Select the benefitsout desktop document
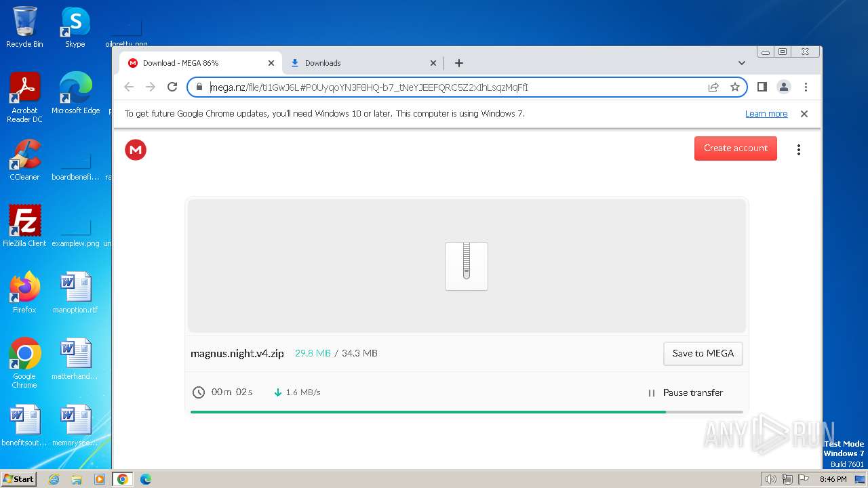Viewport: 868px width, 488px height. click(x=24, y=426)
